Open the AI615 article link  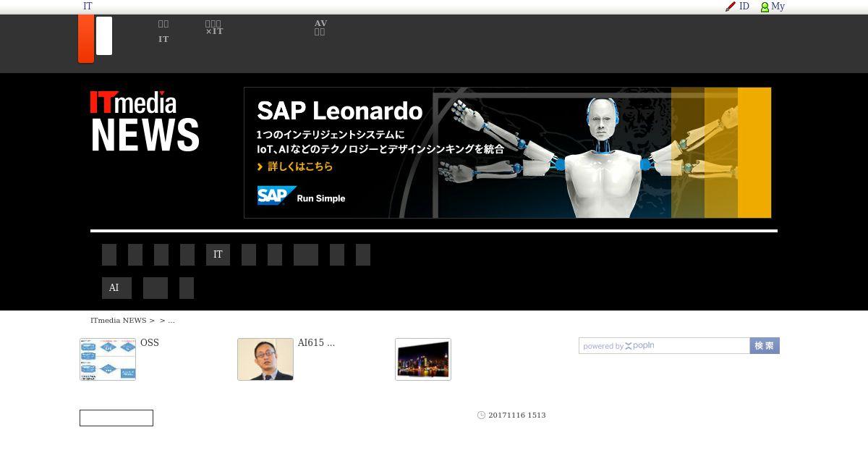tap(316, 342)
